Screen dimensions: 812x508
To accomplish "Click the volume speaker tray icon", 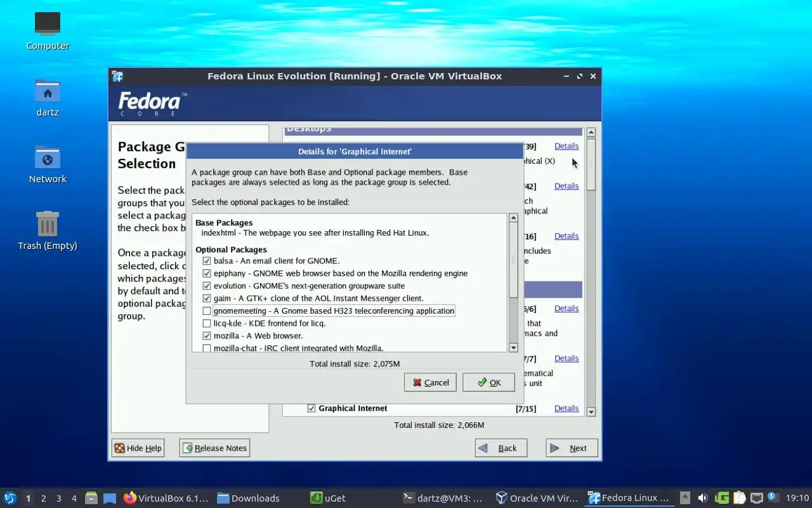I will tap(702, 498).
